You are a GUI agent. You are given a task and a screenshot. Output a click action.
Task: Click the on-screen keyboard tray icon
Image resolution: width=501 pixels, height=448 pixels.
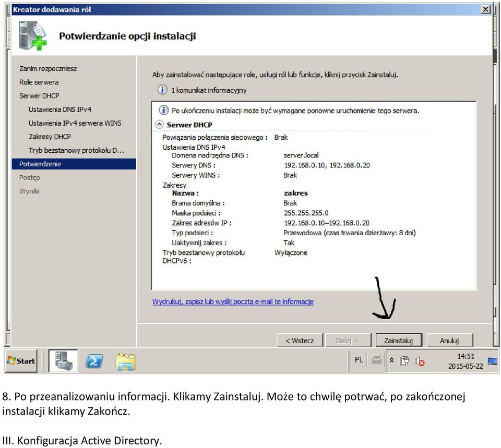[x=376, y=360]
